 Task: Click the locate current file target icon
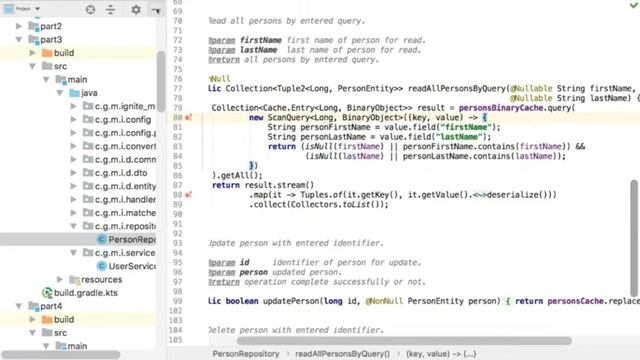[x=90, y=9]
